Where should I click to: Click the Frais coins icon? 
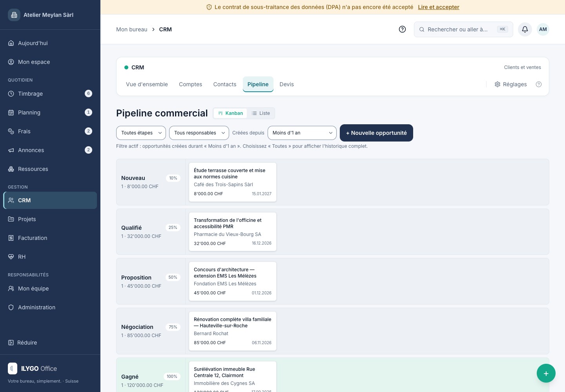11,131
